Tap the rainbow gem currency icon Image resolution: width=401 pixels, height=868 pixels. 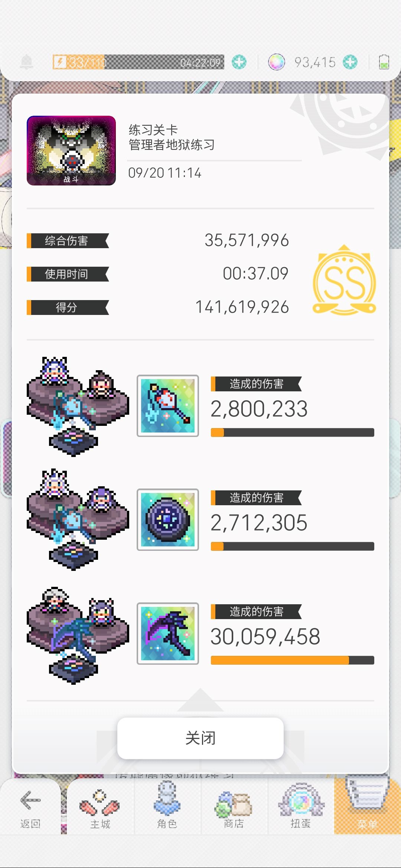pyautogui.click(x=277, y=62)
